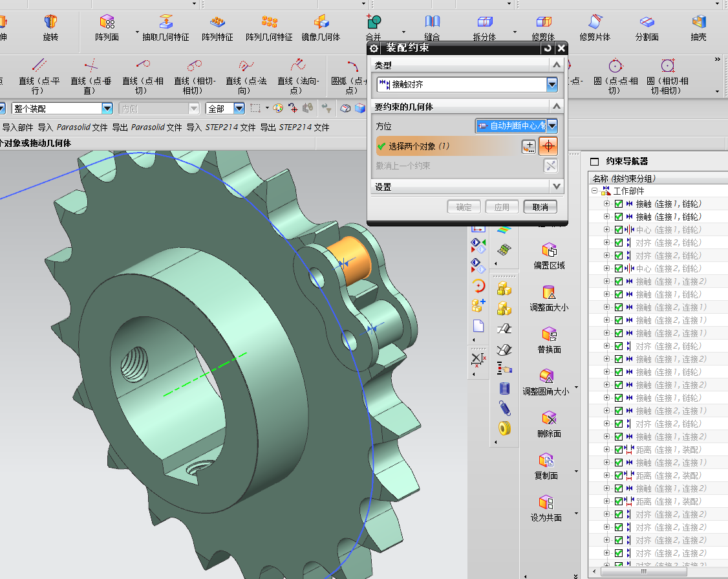728x579 pixels.
Task: Click 导出 Parasolid 文件 menu item
Action: pyautogui.click(x=147, y=127)
